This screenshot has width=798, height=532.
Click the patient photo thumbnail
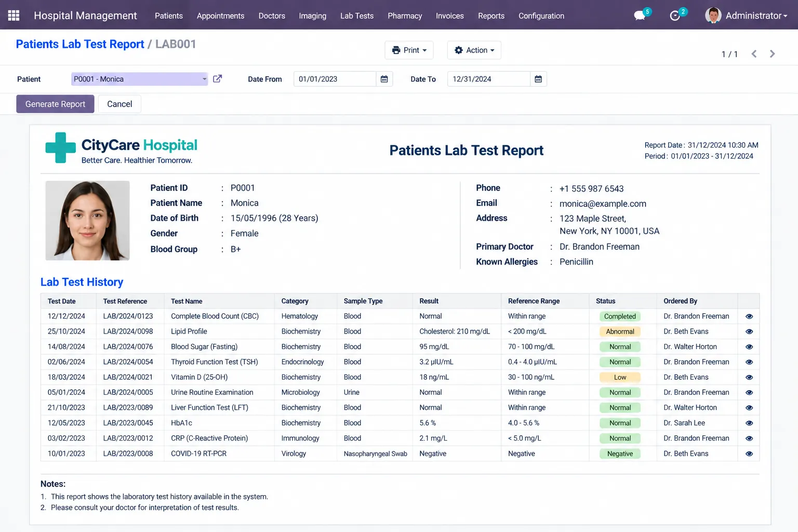point(87,220)
